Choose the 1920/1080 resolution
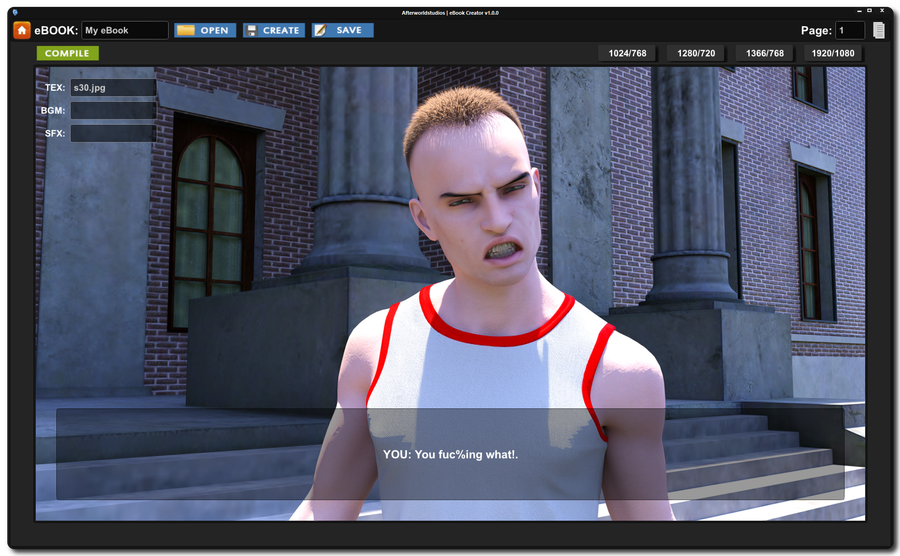This screenshot has height=556, width=900. click(x=833, y=53)
